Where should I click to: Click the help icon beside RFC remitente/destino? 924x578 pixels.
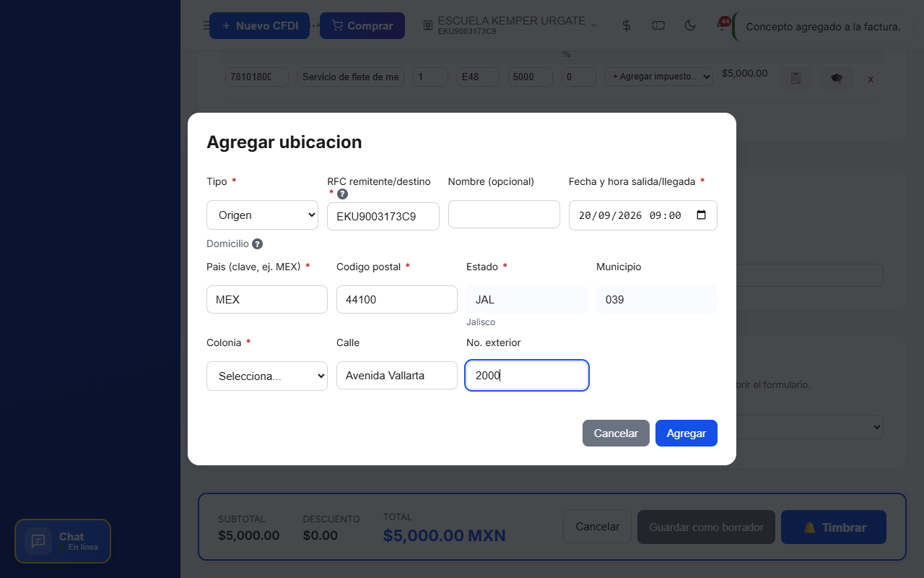point(342,194)
